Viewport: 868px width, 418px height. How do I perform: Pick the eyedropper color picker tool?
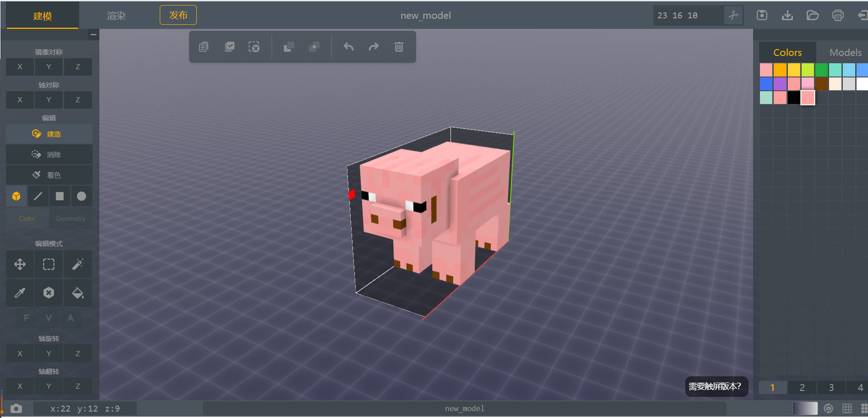tap(20, 292)
